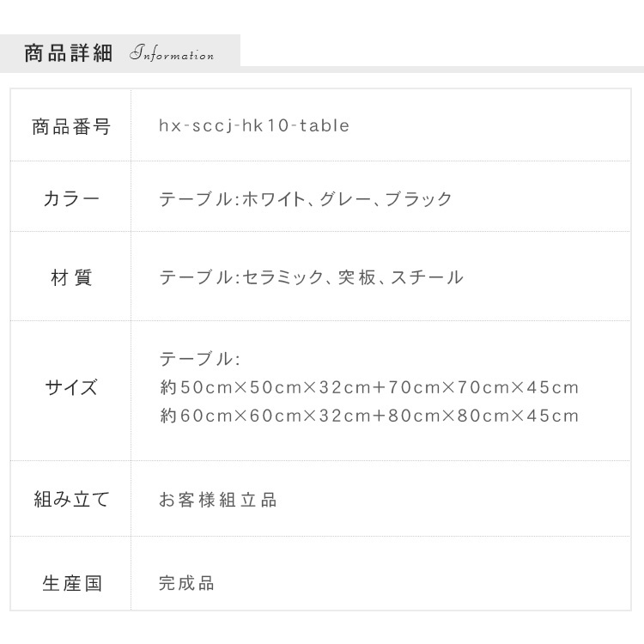
Task: Click the グレー color option text
Action: pyautogui.click(x=343, y=199)
